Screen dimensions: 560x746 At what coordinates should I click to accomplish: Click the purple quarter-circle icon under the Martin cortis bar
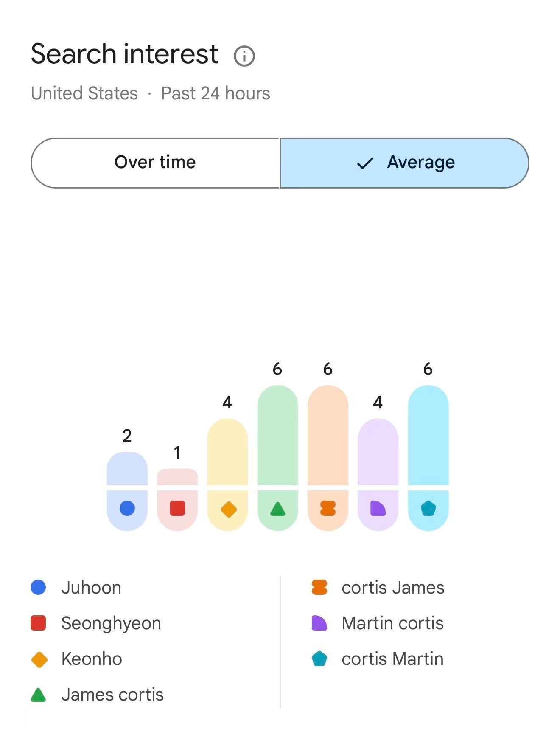click(x=378, y=508)
